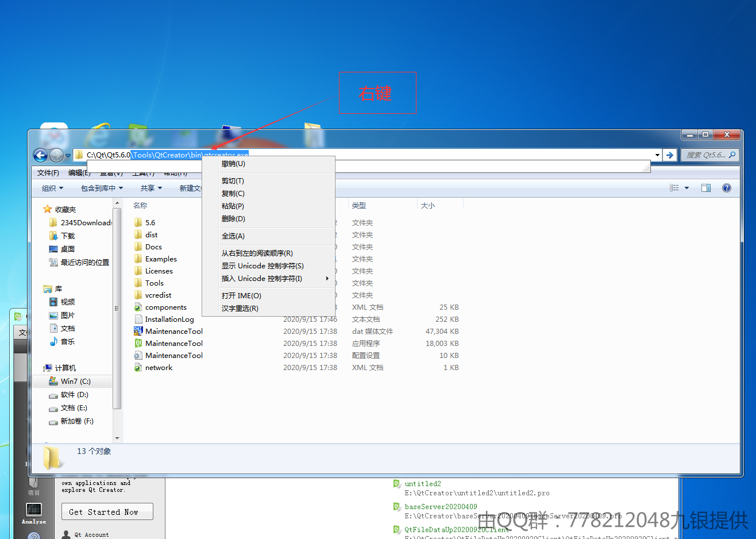Click the address bar path text field

pyautogui.click(x=368, y=155)
